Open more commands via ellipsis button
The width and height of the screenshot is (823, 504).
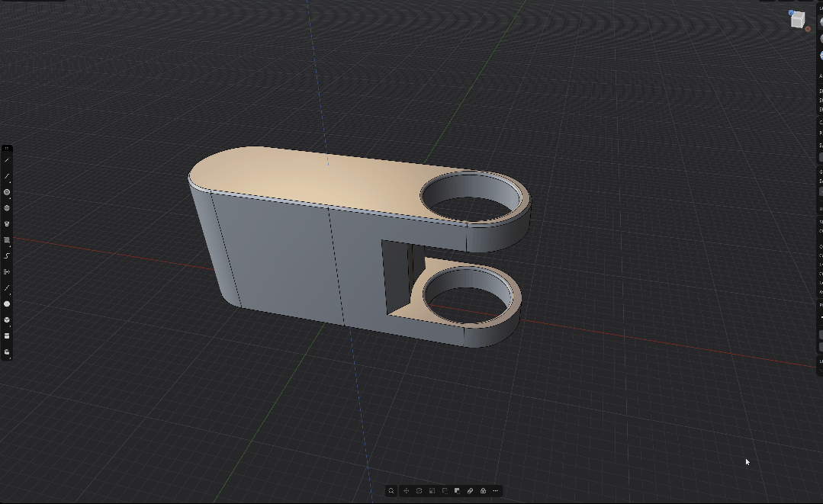click(x=496, y=491)
